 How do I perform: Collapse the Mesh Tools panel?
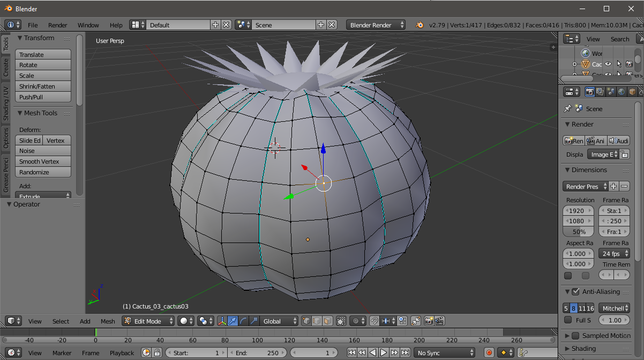point(20,113)
